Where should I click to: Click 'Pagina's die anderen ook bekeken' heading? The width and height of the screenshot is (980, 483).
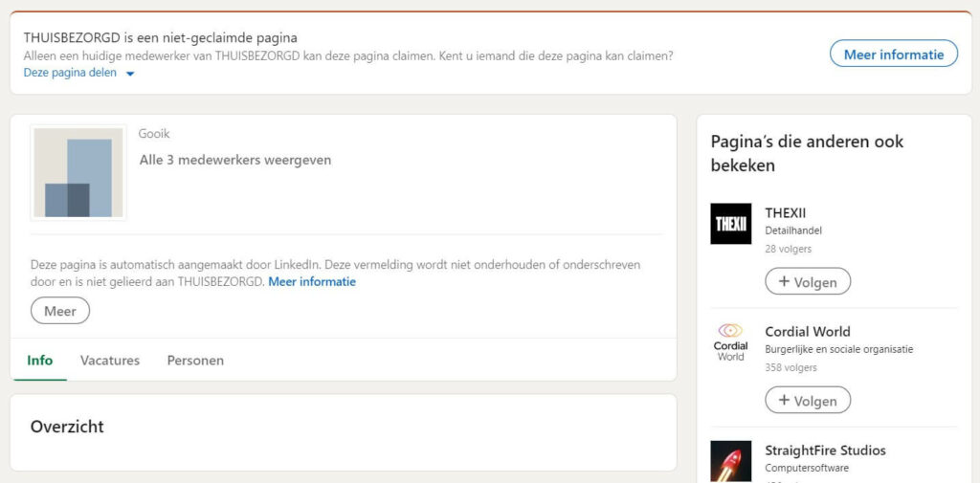(x=807, y=153)
